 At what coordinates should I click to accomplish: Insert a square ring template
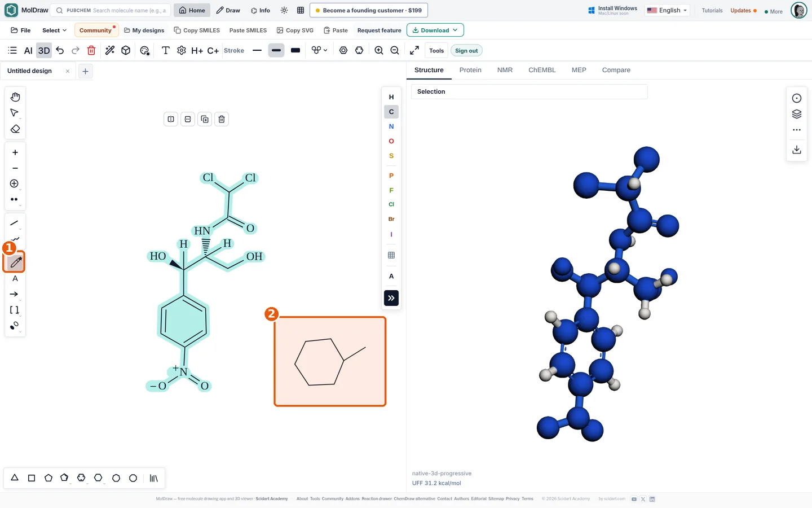32,478
